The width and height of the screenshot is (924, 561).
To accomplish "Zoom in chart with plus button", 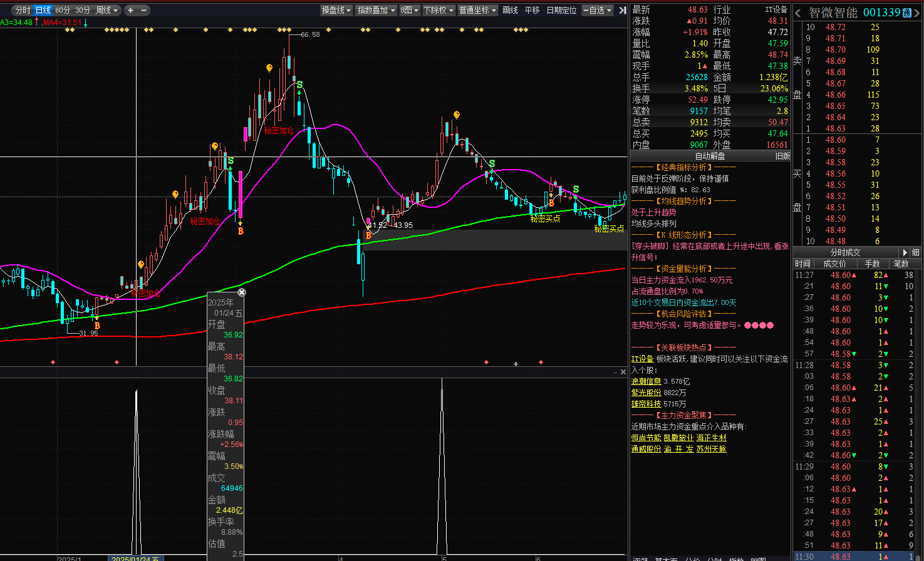I will coord(130,10).
